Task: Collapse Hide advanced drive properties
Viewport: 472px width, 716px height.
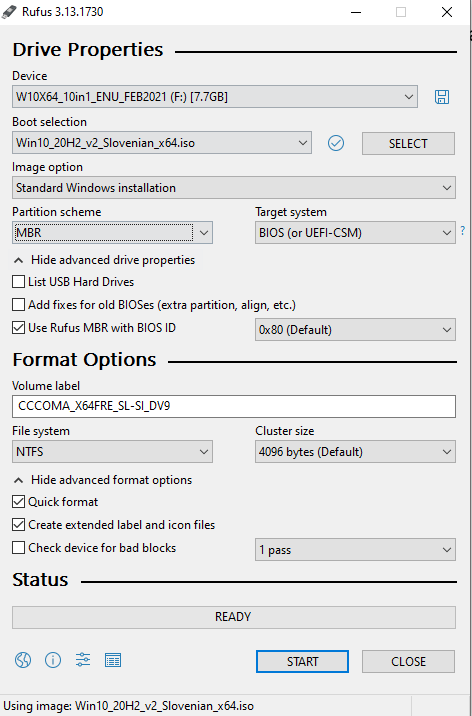Action: [x=105, y=260]
